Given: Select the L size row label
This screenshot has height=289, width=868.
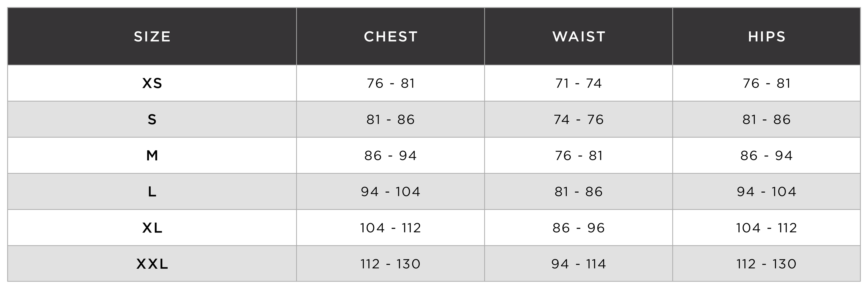Looking at the screenshot, I should point(152,192).
